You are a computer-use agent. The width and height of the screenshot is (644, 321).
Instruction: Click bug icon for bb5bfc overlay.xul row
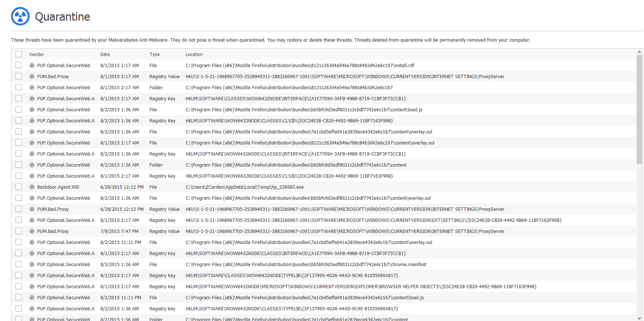click(32, 198)
